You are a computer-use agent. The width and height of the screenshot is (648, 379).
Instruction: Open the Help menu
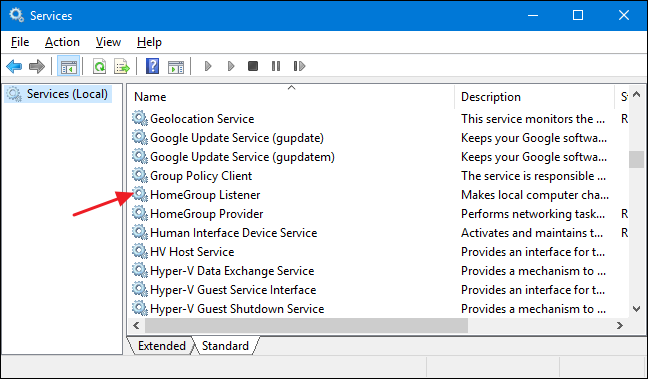coord(149,42)
